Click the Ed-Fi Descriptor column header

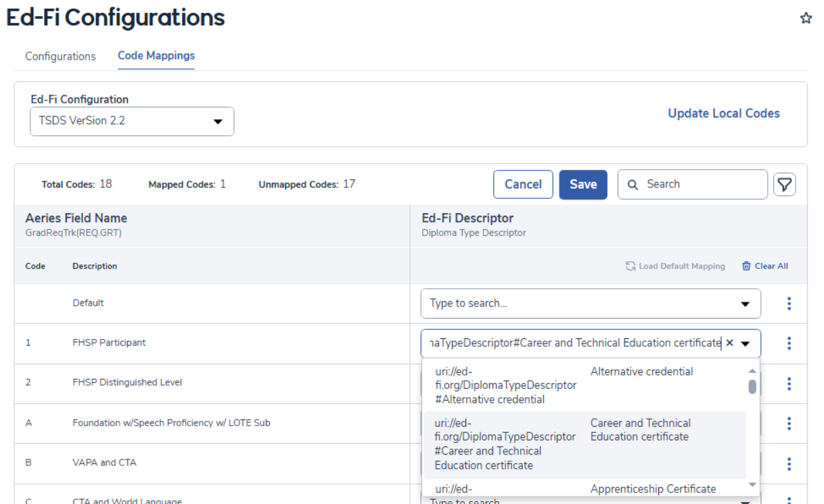point(467,218)
